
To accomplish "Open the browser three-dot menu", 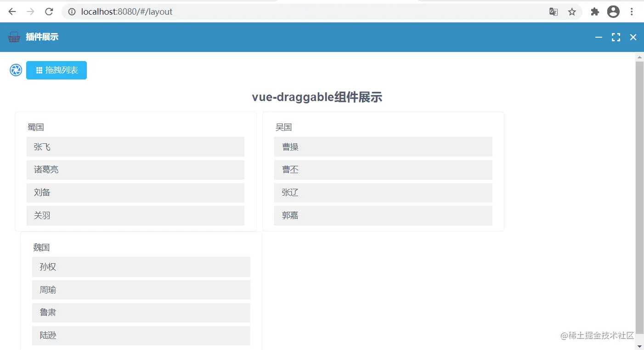I will 632,12.
